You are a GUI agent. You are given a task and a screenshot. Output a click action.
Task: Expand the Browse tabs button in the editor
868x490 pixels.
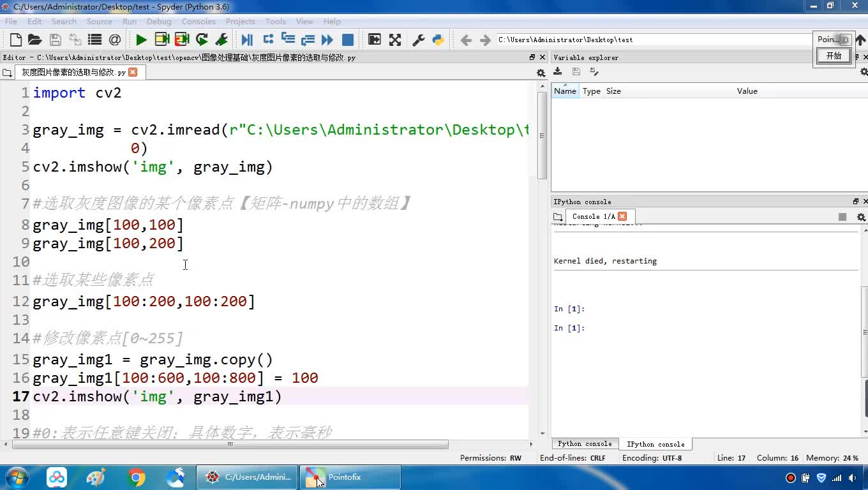click(x=7, y=73)
